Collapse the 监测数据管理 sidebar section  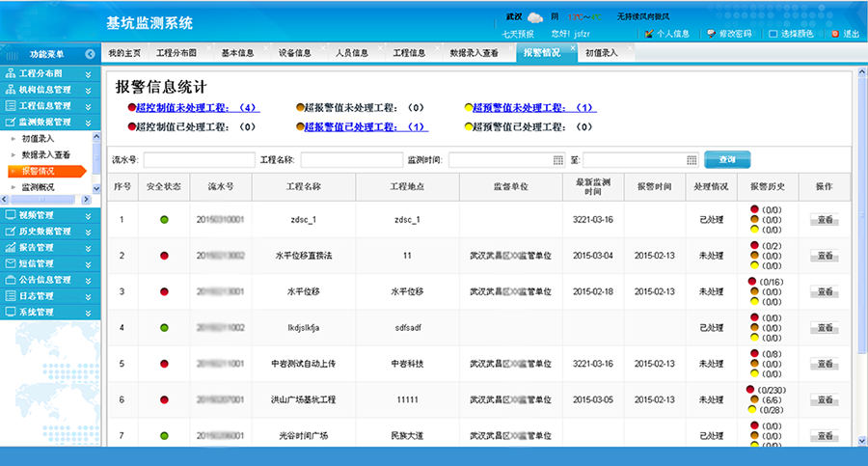89,123
